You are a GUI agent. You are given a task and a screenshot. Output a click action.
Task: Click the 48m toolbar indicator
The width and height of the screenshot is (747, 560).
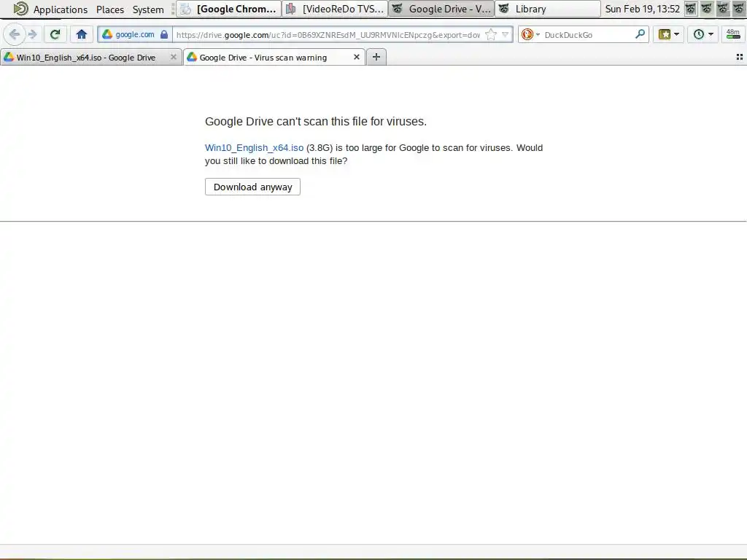(x=732, y=34)
